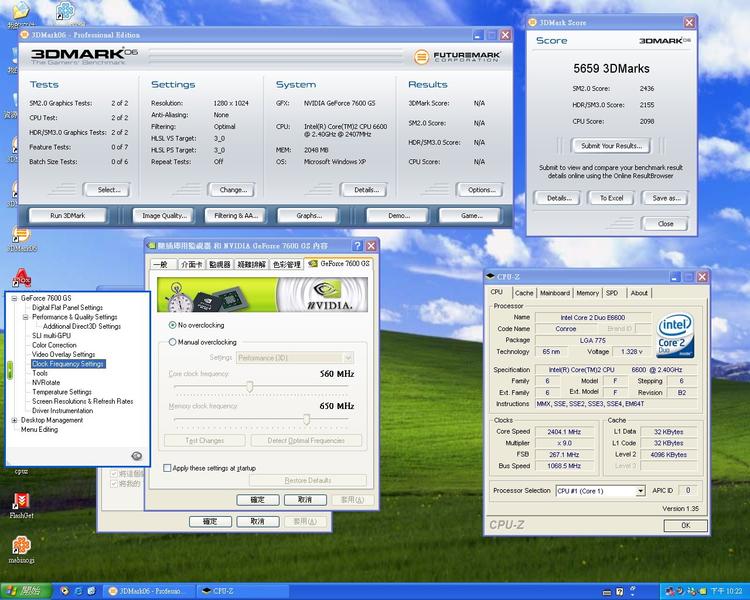Select Clock Frequency Settings in the tree

[68, 364]
